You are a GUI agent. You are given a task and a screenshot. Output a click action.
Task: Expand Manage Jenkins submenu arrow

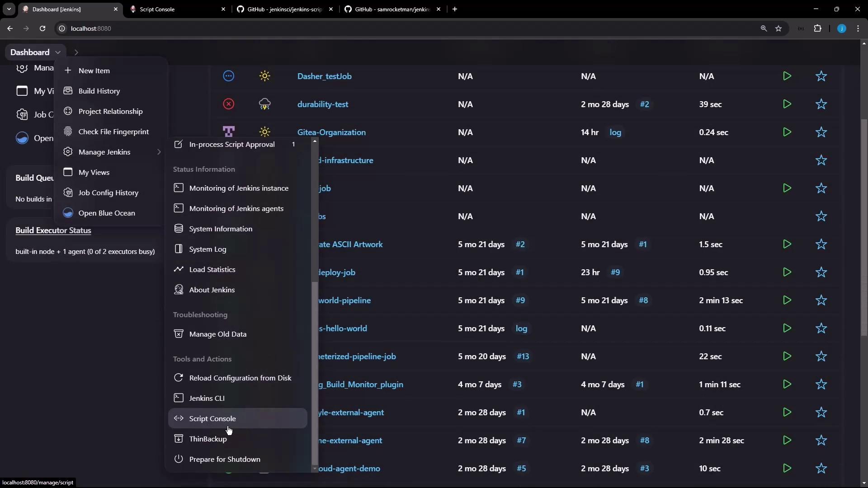tap(159, 152)
